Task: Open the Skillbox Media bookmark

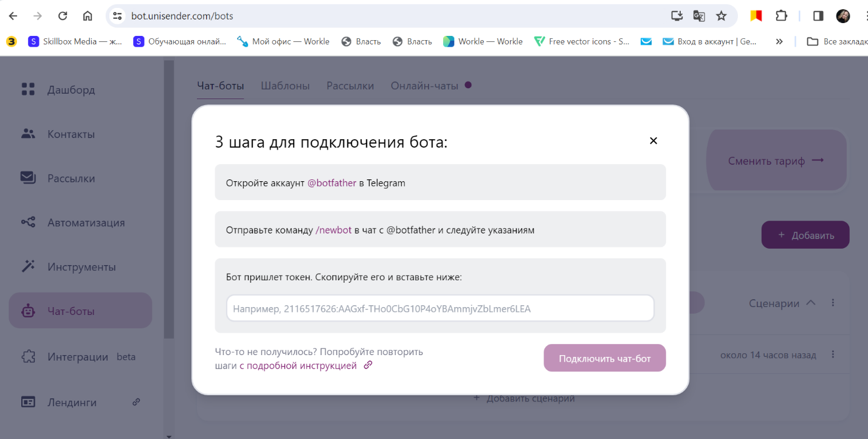Action: click(x=75, y=41)
